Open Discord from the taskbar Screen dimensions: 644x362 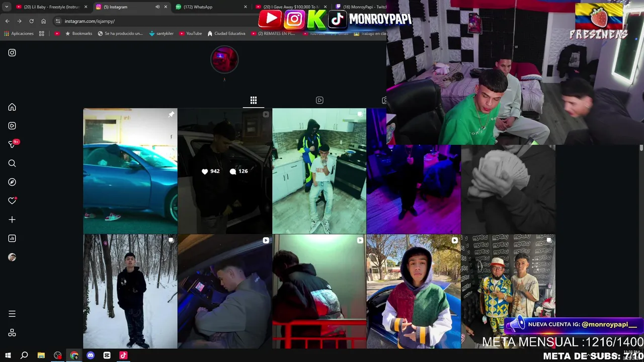pyautogui.click(x=91, y=355)
